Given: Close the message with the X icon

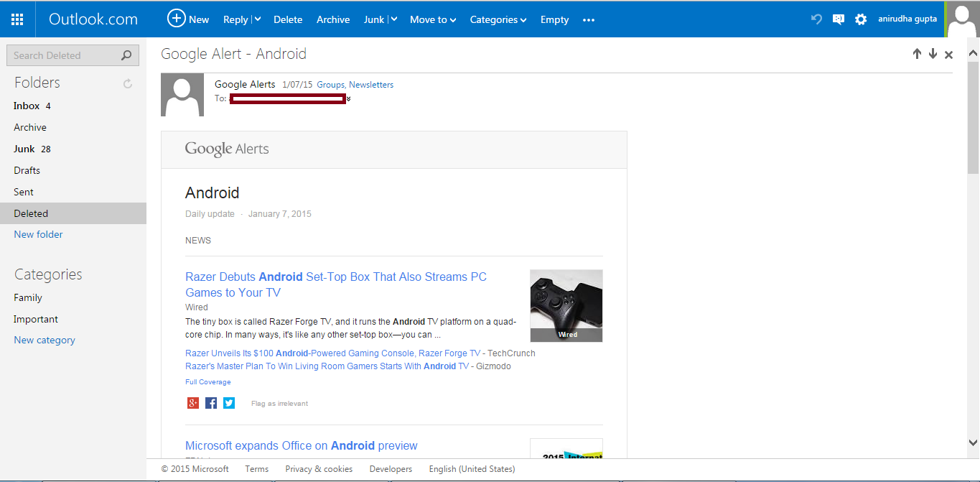Looking at the screenshot, I should tap(948, 55).
